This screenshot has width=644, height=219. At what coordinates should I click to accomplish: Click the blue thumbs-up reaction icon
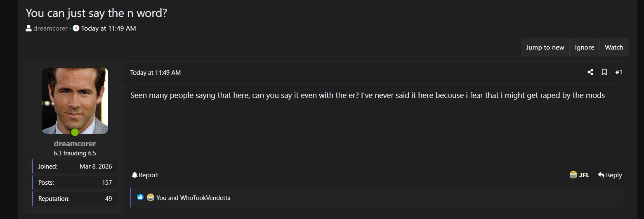click(x=140, y=198)
